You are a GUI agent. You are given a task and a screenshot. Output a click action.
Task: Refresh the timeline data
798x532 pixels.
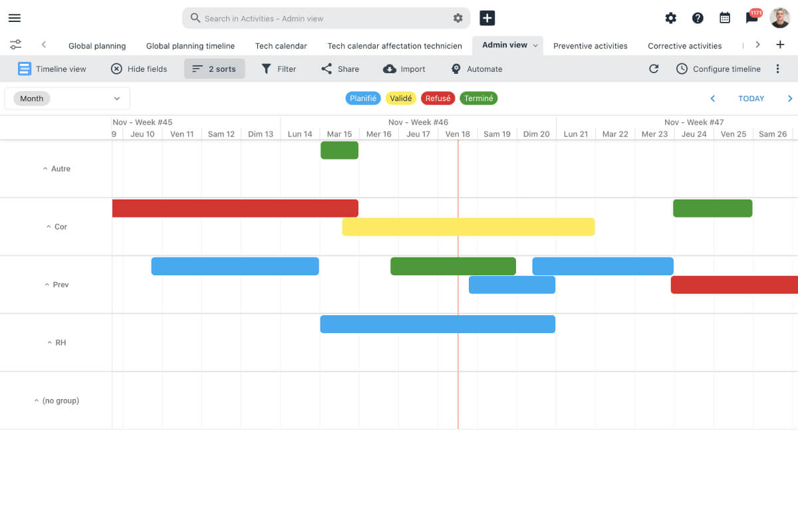654,68
